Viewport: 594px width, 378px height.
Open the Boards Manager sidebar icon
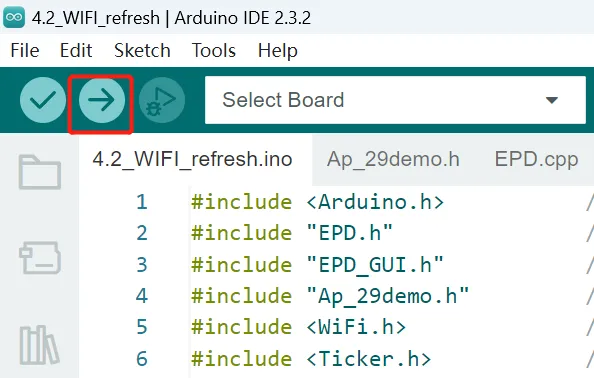tap(40, 258)
